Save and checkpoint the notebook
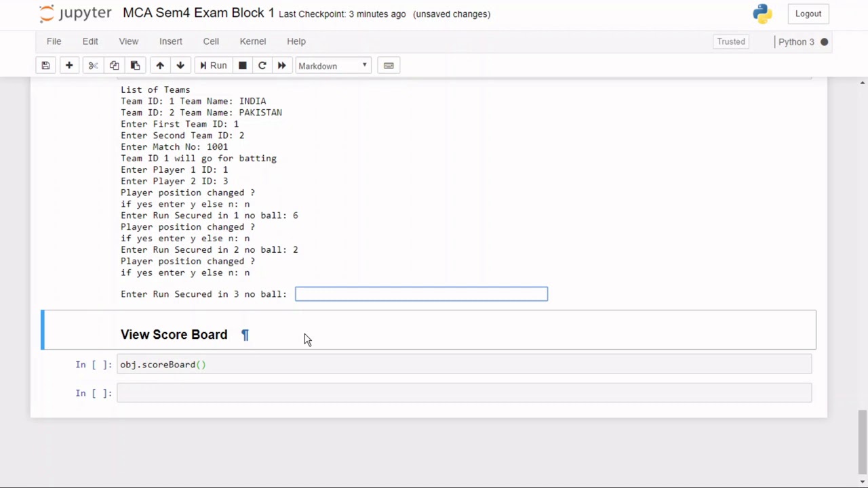Viewport: 868px width, 488px height. click(x=45, y=66)
